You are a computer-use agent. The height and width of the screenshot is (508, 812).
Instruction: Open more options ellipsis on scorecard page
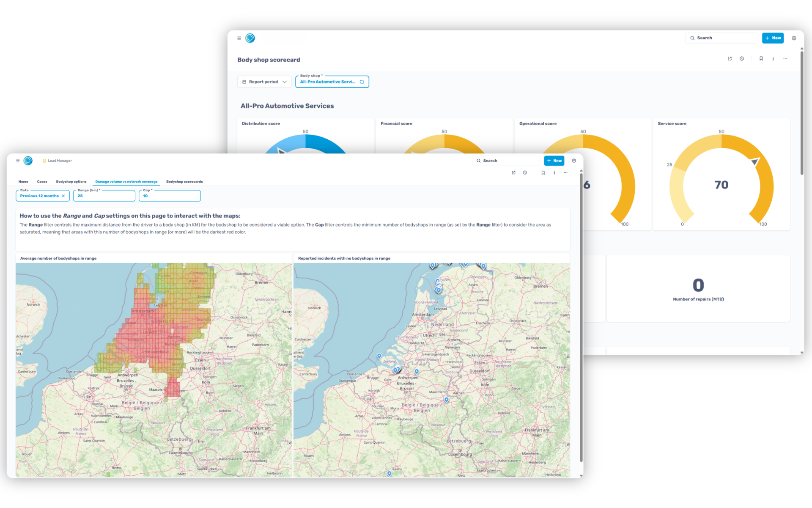785,59
